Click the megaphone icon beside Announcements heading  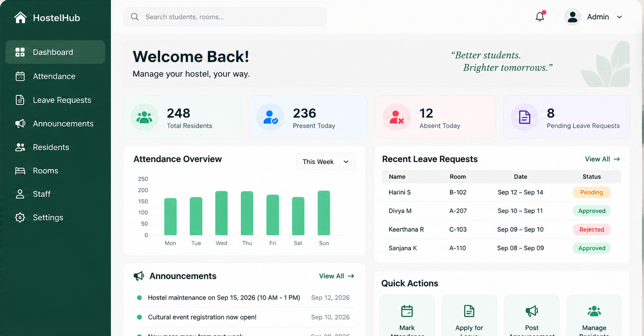[x=139, y=276]
